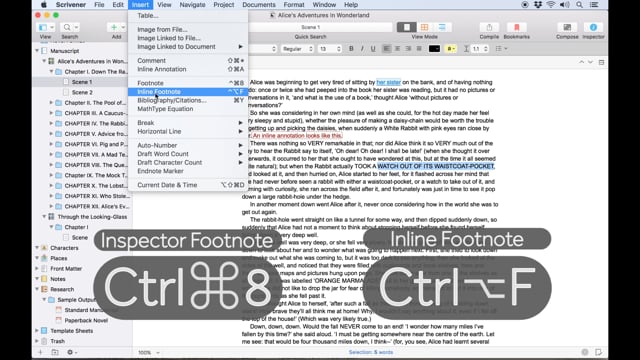Click the volume icon in menu bar

565,5
